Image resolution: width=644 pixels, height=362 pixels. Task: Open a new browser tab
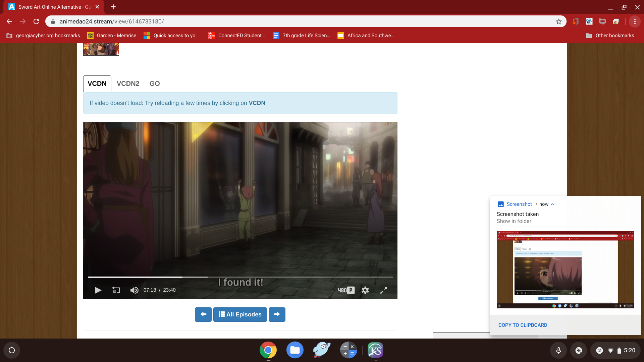click(x=113, y=7)
